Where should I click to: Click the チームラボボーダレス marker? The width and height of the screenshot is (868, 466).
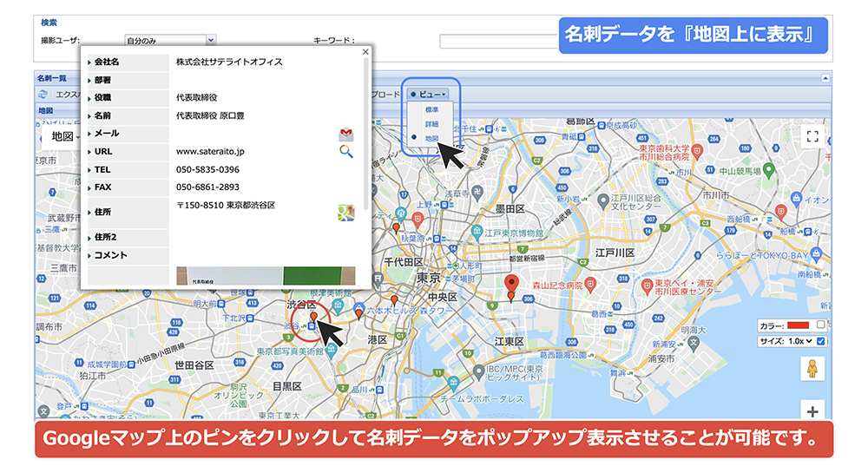pyautogui.click(x=454, y=383)
